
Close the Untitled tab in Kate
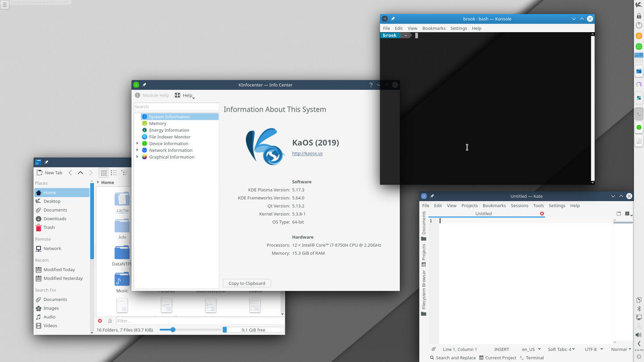coord(542,214)
